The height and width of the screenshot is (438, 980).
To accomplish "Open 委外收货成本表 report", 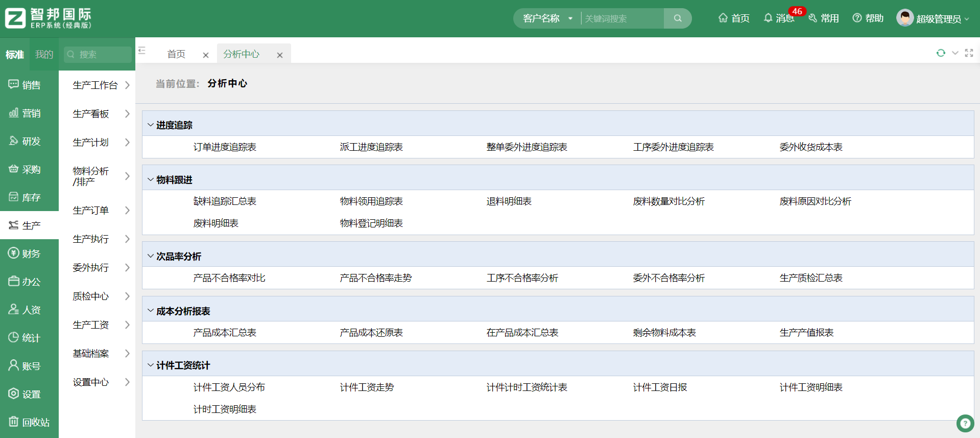I will coord(811,147).
